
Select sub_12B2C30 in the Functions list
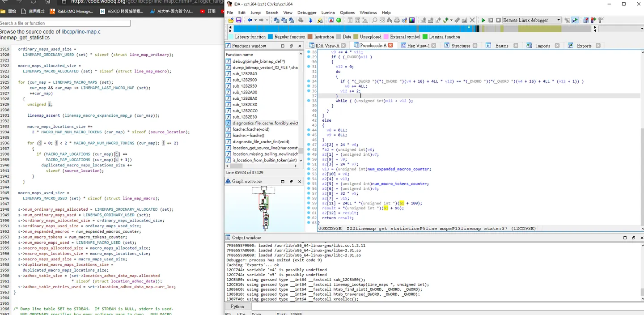point(245,105)
